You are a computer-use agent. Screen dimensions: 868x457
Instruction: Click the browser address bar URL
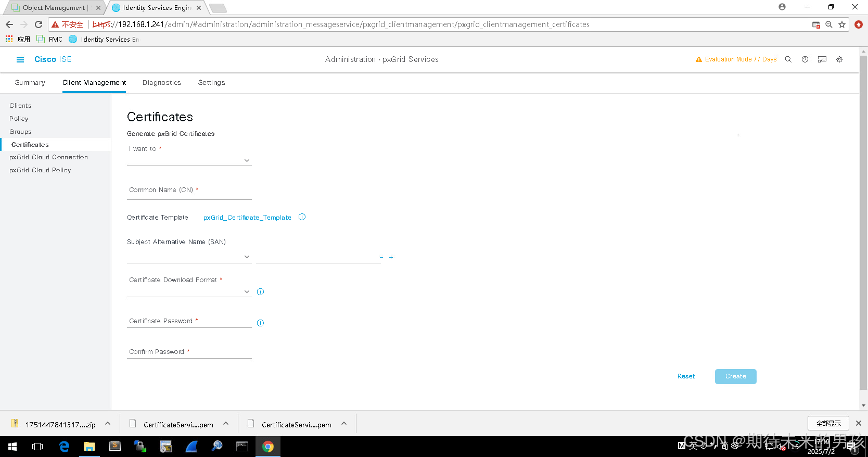pyautogui.click(x=341, y=24)
